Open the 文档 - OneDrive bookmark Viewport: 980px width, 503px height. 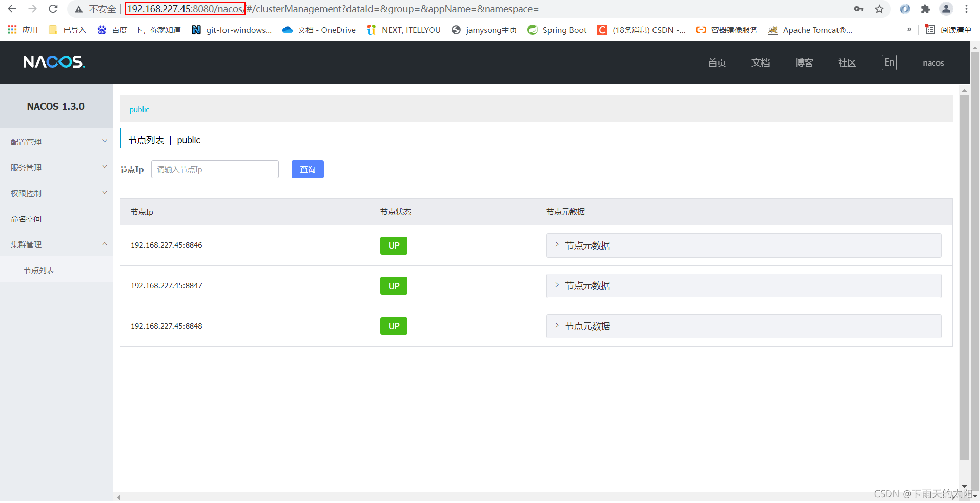(x=319, y=30)
